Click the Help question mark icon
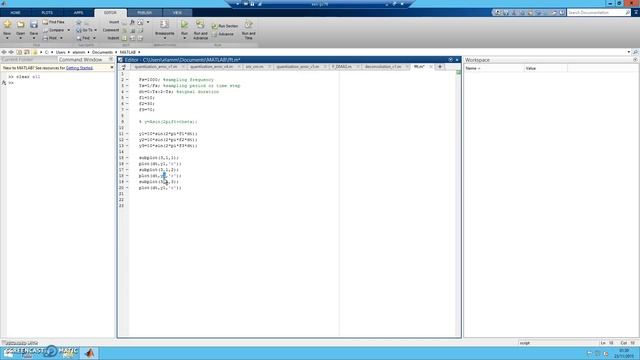Screen dimensions: 640x360 562,13
